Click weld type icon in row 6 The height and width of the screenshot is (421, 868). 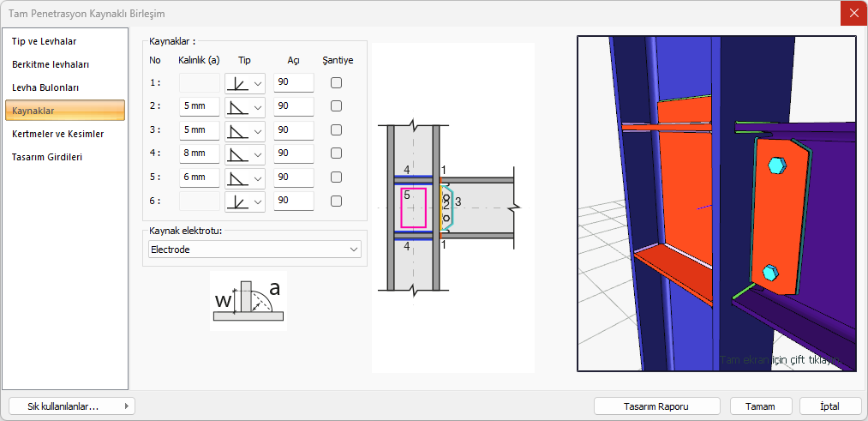tap(237, 201)
